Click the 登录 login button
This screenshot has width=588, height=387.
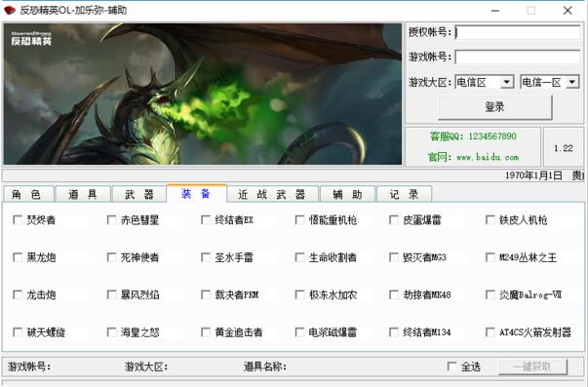click(495, 107)
